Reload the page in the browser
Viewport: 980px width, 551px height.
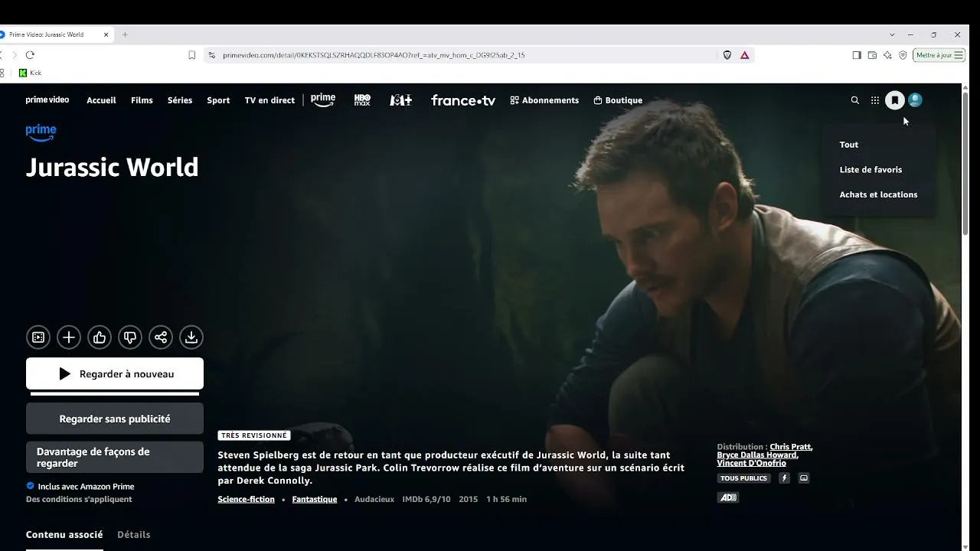coord(30,55)
